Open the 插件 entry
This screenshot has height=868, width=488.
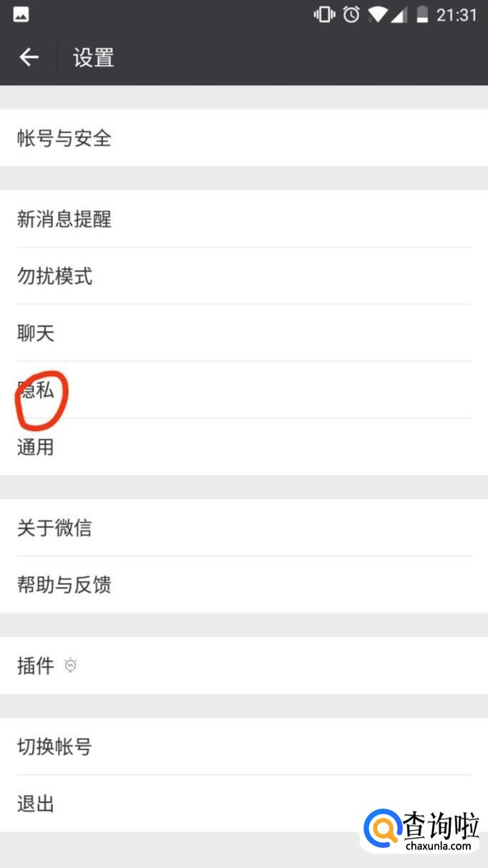[x=244, y=666]
